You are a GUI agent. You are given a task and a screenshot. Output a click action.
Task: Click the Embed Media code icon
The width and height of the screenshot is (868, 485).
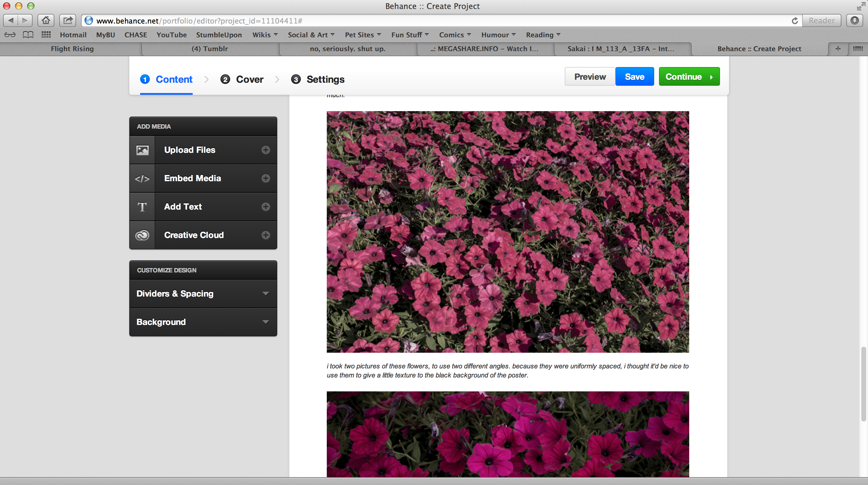(x=142, y=179)
